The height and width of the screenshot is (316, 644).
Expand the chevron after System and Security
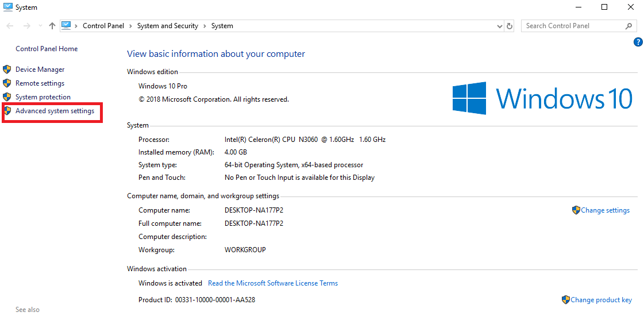205,26
